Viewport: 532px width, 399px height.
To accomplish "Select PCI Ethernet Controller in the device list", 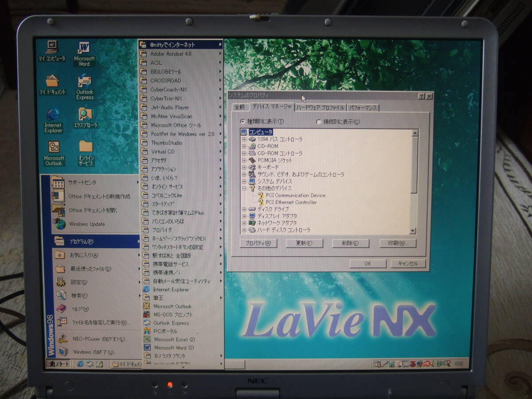I will (x=291, y=203).
